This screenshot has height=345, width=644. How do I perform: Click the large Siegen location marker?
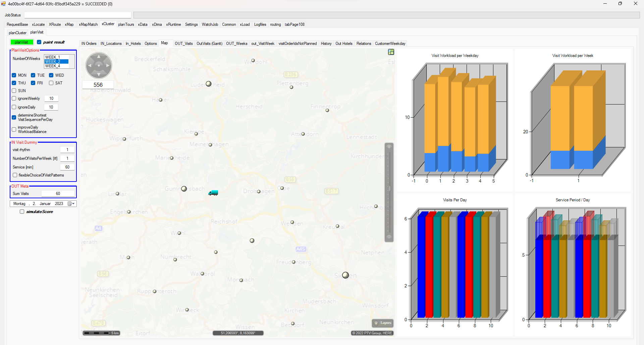(x=345, y=275)
